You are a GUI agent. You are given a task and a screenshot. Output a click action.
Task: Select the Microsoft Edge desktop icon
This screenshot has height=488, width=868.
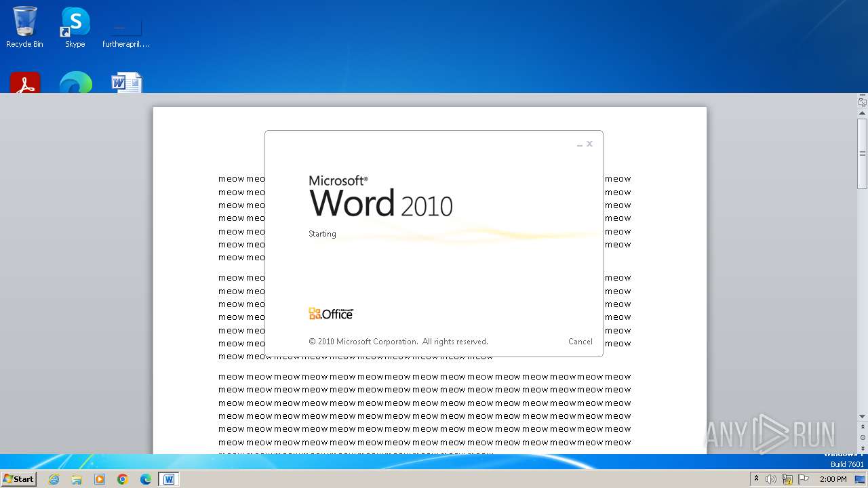coord(75,83)
